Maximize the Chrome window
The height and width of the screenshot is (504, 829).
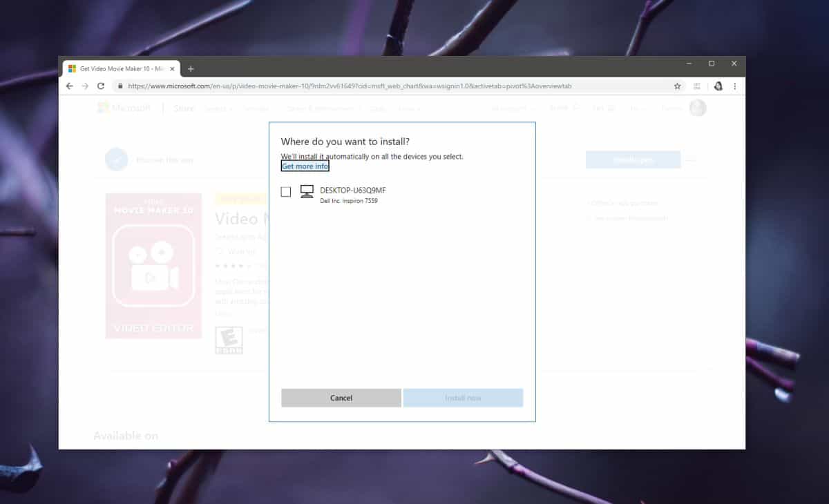(712, 64)
